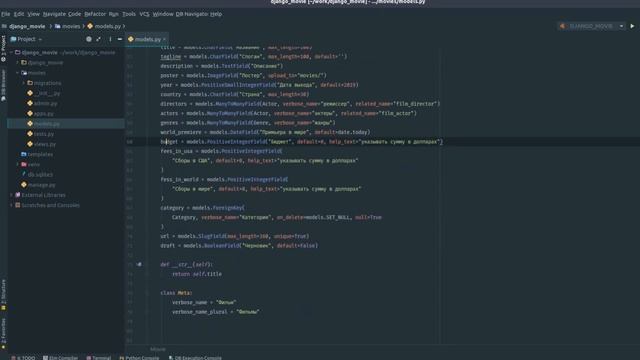The image size is (640, 360).
Task: Click the Project panel settings gear icon
Action: (89, 39)
